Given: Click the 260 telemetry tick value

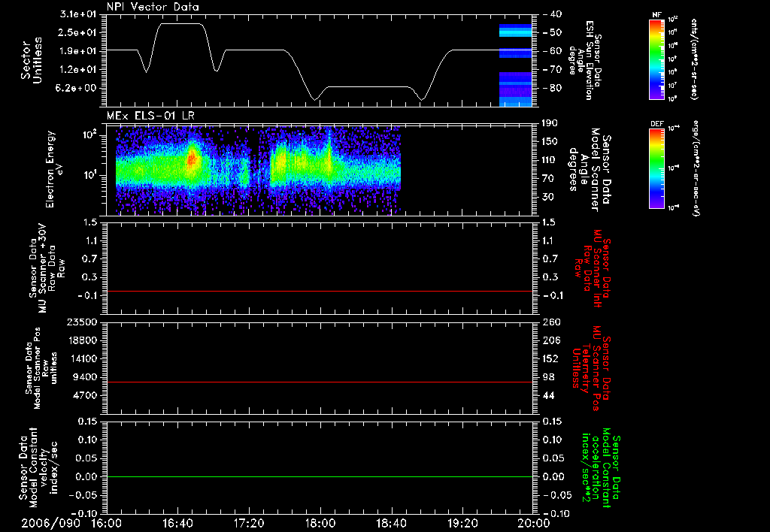Looking at the screenshot, I should [551, 322].
